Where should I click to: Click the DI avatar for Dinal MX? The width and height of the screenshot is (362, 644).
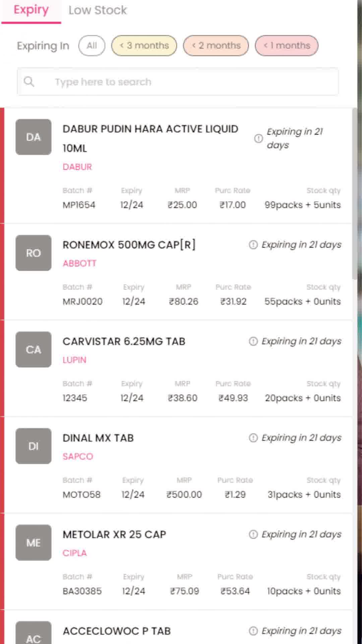(34, 446)
